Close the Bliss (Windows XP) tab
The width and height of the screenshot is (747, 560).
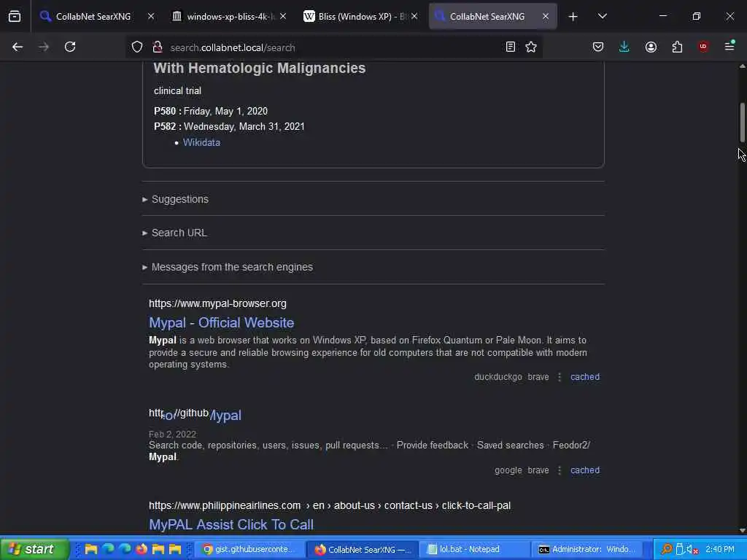[x=414, y=16]
